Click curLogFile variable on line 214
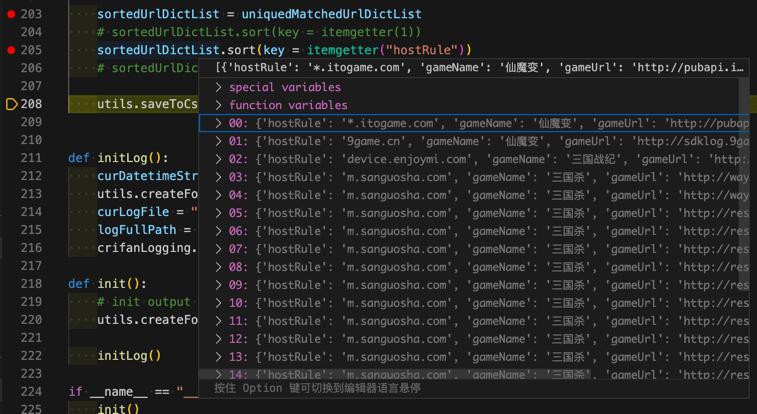This screenshot has height=414, width=757. pos(133,212)
